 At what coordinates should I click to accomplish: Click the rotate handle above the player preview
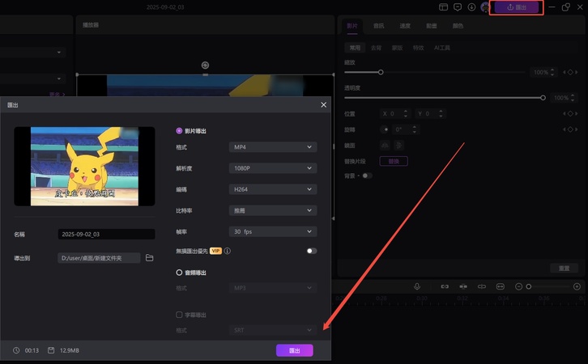[205, 66]
